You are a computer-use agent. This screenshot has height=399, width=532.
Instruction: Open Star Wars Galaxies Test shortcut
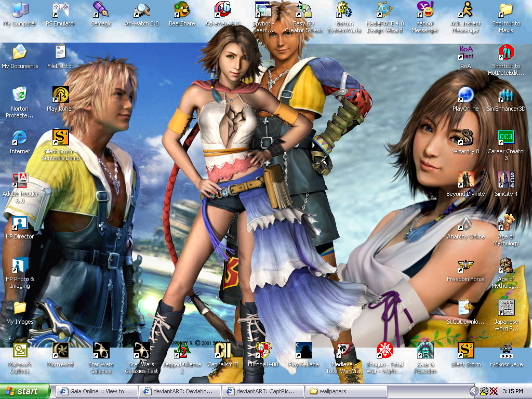pyautogui.click(x=141, y=358)
